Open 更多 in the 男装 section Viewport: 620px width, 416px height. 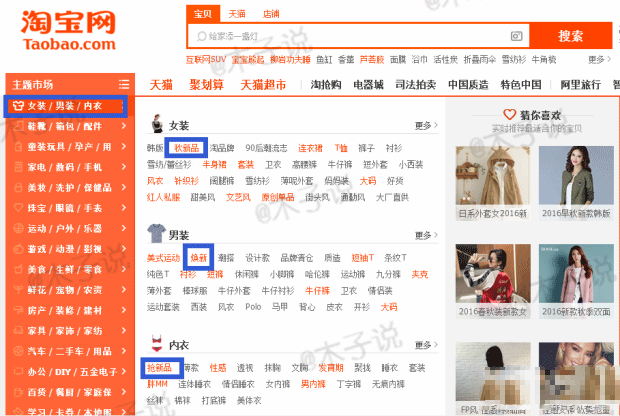pyautogui.click(x=426, y=236)
